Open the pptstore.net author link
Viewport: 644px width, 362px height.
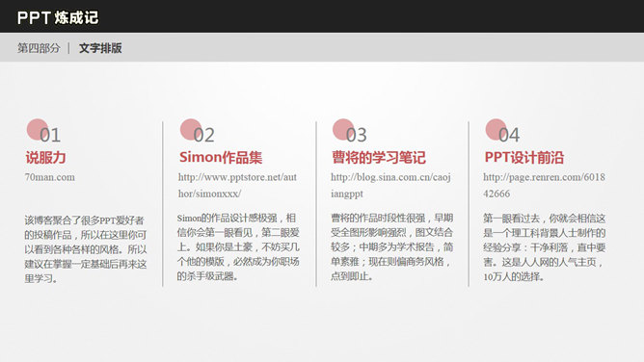pyautogui.click(x=237, y=185)
